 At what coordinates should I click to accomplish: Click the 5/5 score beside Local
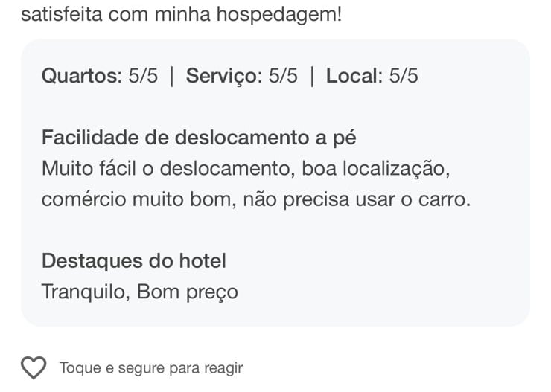404,76
